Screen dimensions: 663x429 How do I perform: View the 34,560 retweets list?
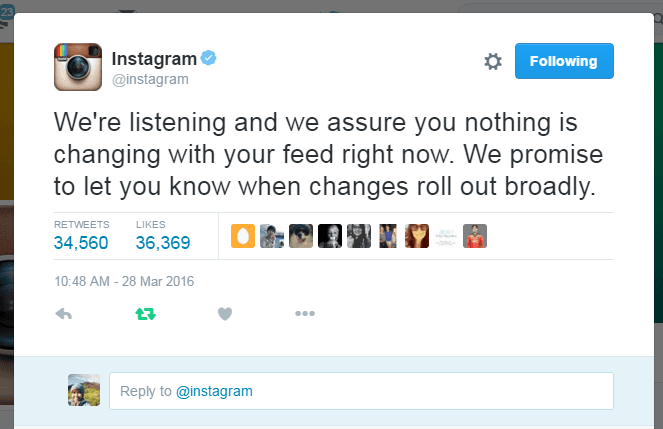click(81, 236)
